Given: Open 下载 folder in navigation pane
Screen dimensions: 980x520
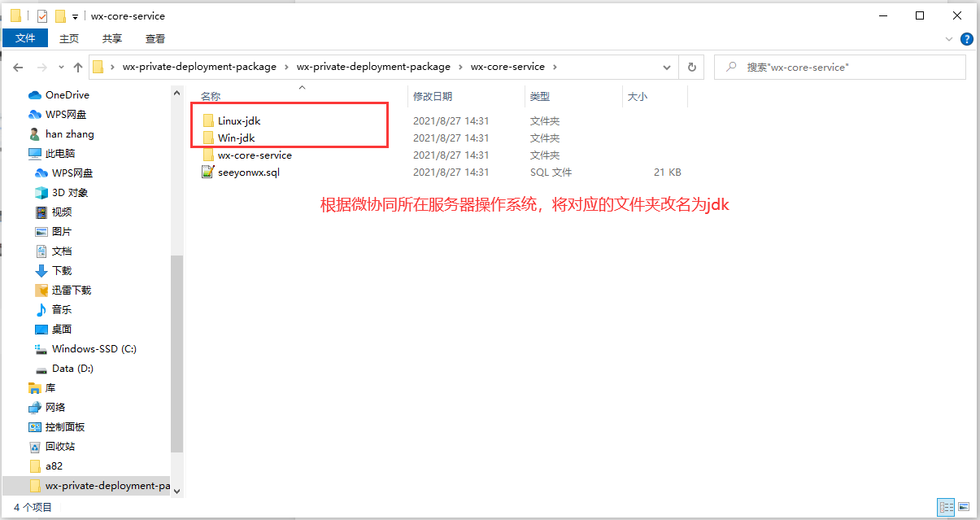Looking at the screenshot, I should [62, 270].
